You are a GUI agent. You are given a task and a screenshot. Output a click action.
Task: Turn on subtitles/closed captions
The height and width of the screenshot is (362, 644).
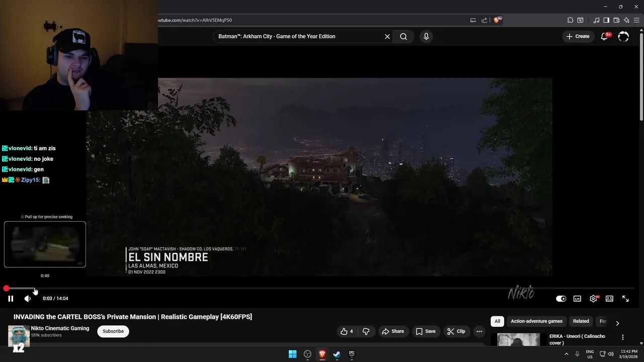tap(577, 299)
